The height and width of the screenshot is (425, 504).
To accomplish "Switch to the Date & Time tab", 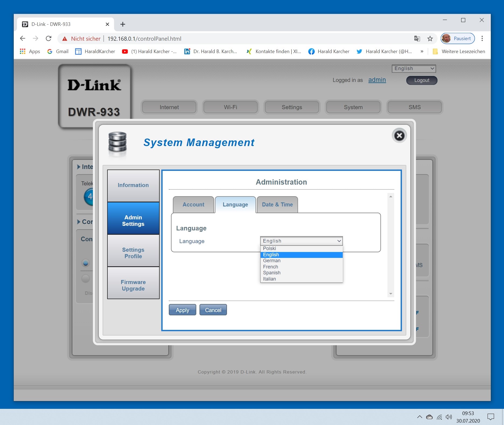I will coord(277,205).
